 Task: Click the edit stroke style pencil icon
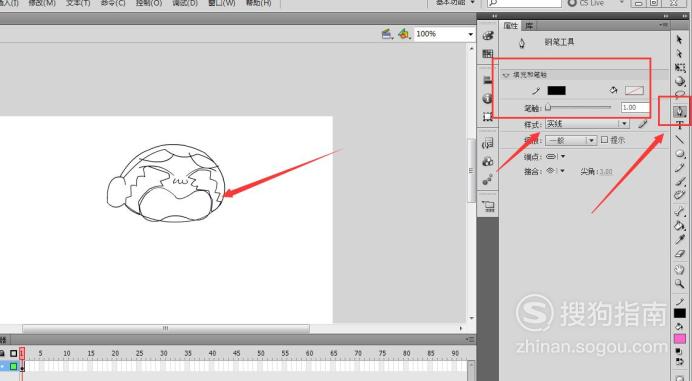tap(643, 124)
